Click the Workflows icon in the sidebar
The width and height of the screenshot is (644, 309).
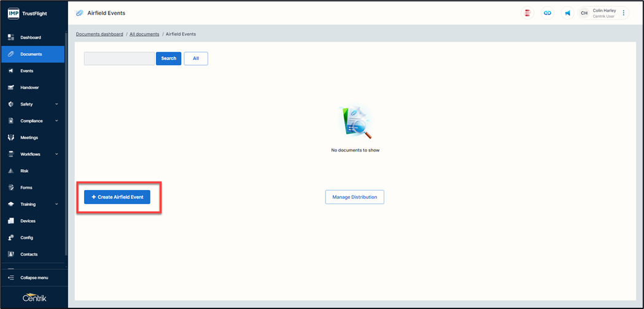11,154
